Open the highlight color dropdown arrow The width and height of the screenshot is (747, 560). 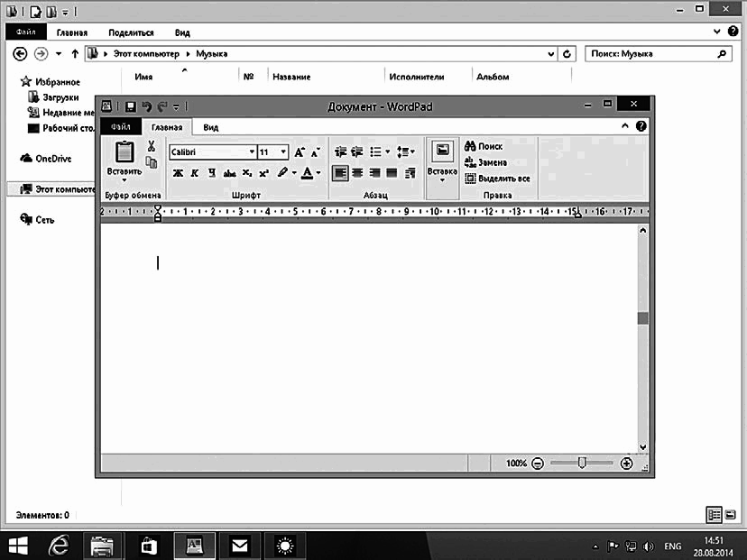(294, 173)
